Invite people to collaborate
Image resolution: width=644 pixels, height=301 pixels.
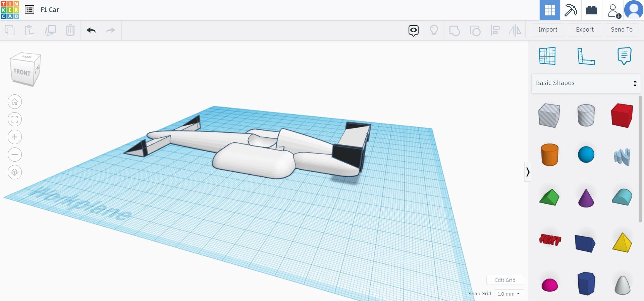(x=614, y=10)
